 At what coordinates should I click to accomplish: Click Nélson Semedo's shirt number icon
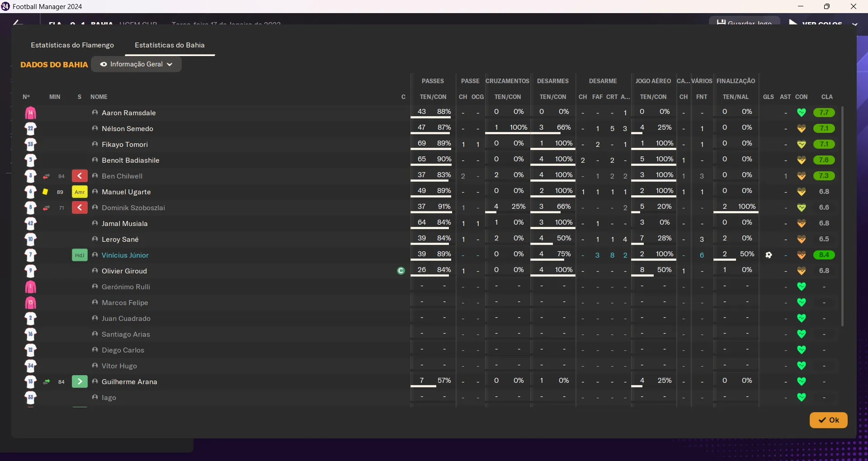[30, 128]
